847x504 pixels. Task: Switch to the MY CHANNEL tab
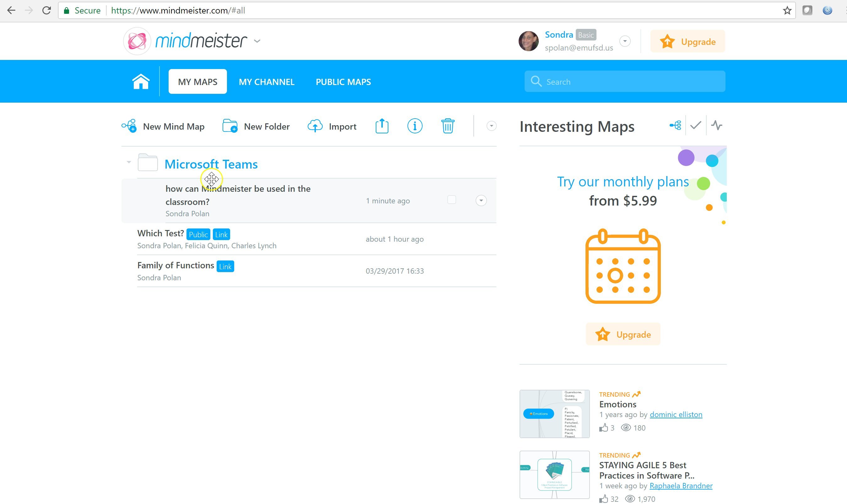click(x=266, y=82)
